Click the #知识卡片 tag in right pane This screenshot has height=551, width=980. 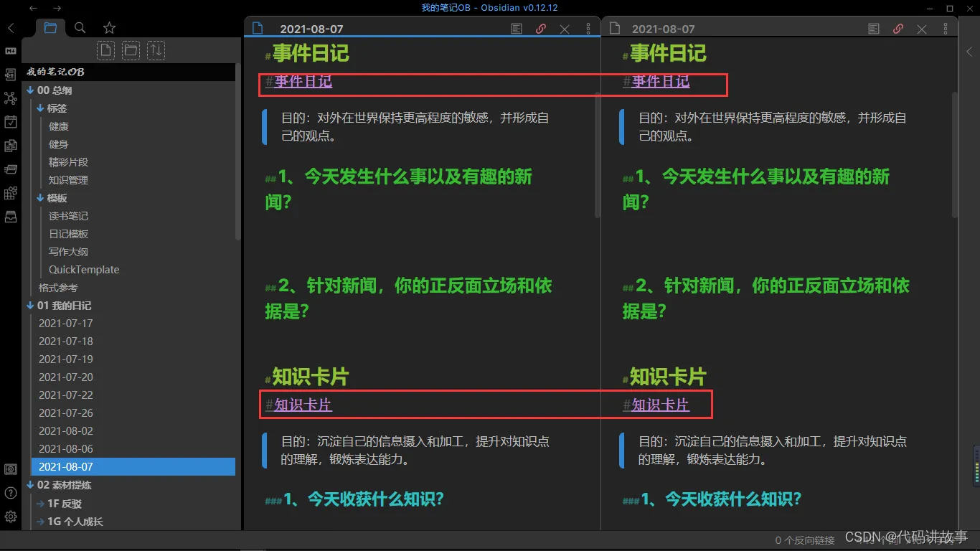[656, 405]
